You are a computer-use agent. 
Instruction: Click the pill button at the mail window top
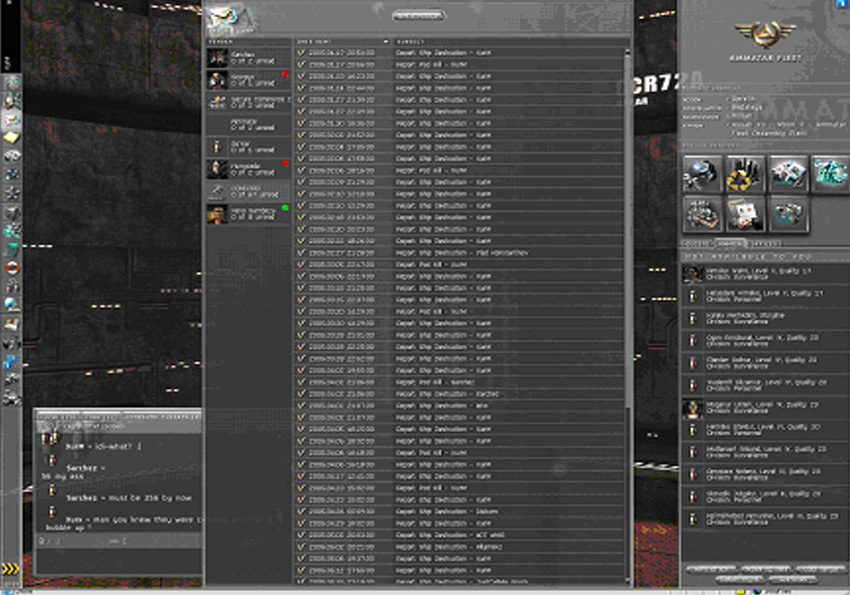(x=418, y=16)
